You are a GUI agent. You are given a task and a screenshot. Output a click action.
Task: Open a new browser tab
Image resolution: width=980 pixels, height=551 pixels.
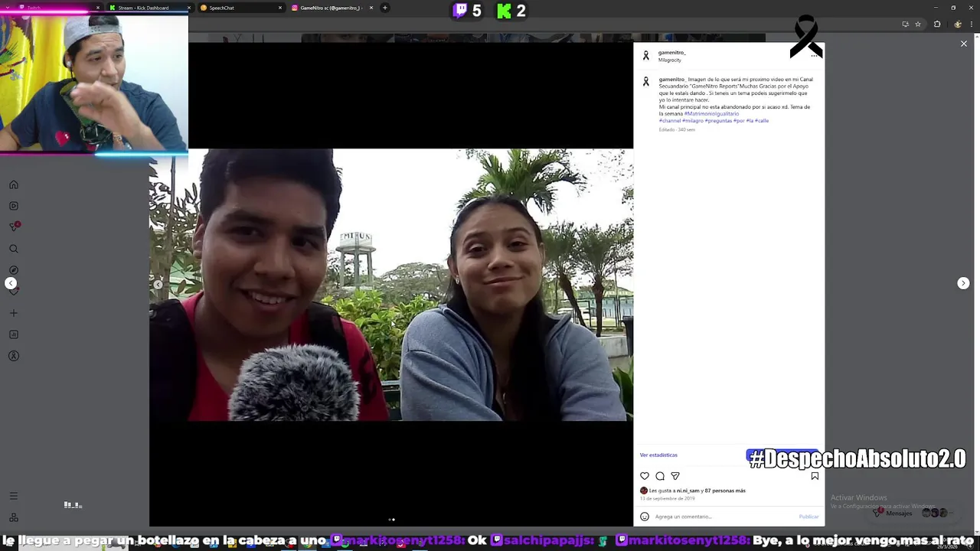click(x=385, y=8)
